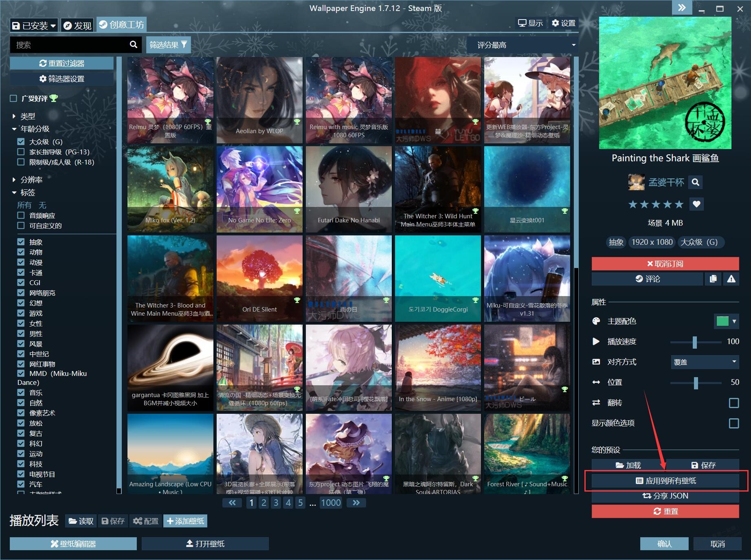Screen dimensions: 751x560
Task: Click 筛选结果 filter button
Action: pyautogui.click(x=168, y=44)
